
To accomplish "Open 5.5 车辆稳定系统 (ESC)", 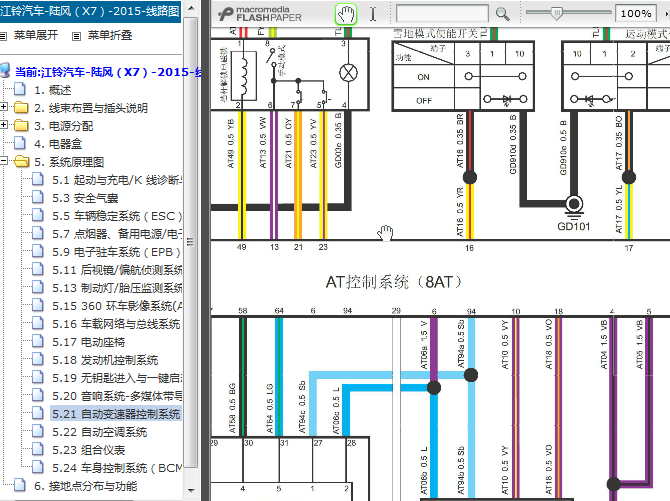I will pos(117,216).
